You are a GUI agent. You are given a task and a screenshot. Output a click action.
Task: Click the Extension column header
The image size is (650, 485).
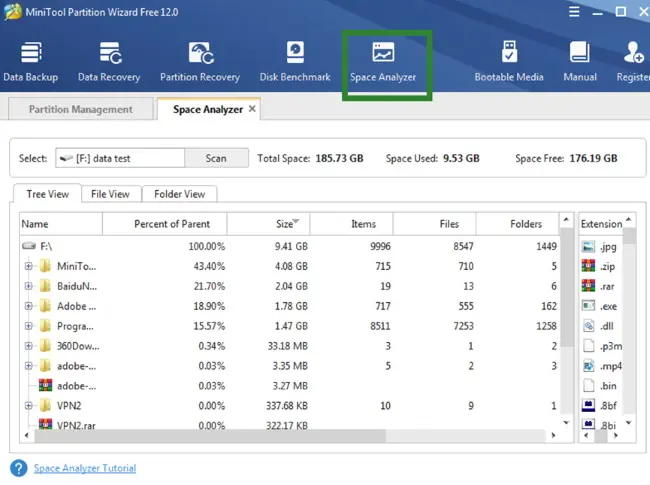tap(601, 224)
